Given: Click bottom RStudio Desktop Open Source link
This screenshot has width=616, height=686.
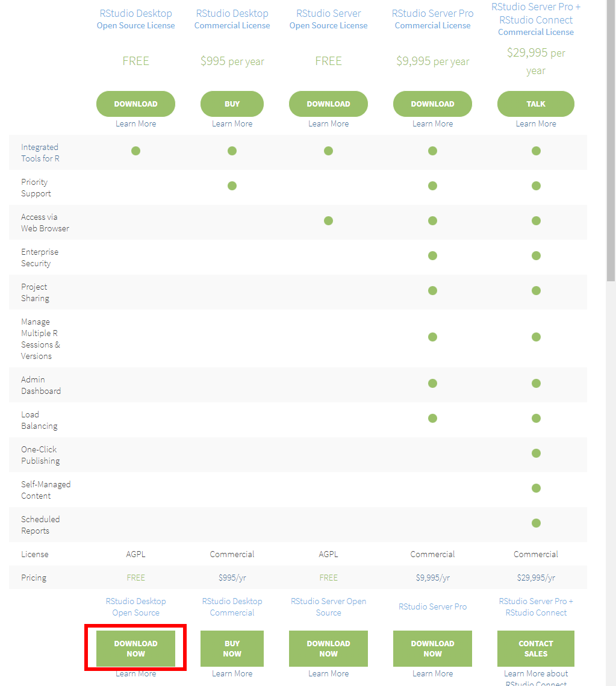Looking at the screenshot, I should 135,607.
